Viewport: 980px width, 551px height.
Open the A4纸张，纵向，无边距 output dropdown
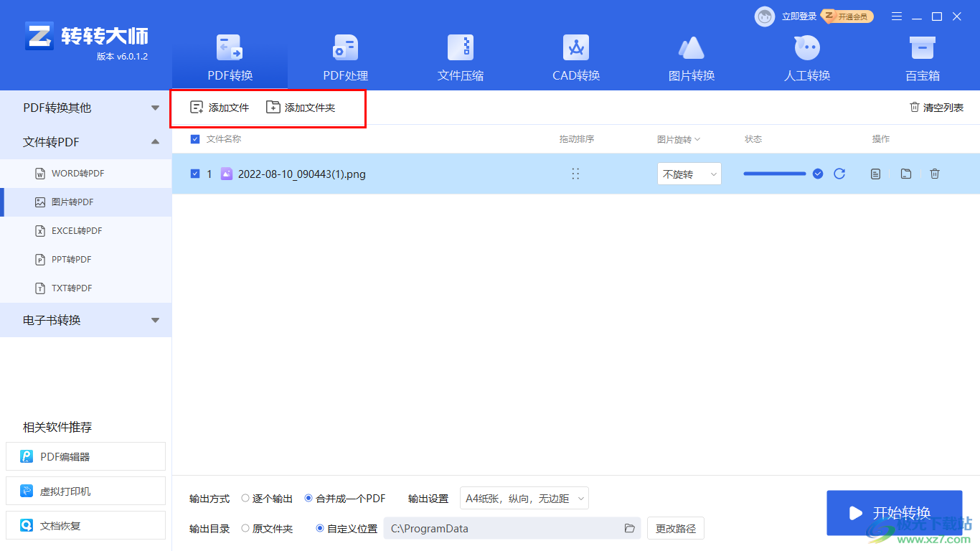click(x=524, y=498)
